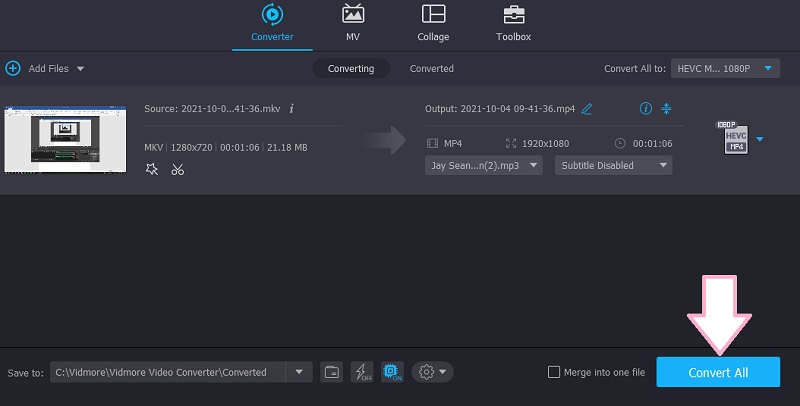Click the source file info icon
Viewport: 800px width, 406px height.
[x=291, y=108]
